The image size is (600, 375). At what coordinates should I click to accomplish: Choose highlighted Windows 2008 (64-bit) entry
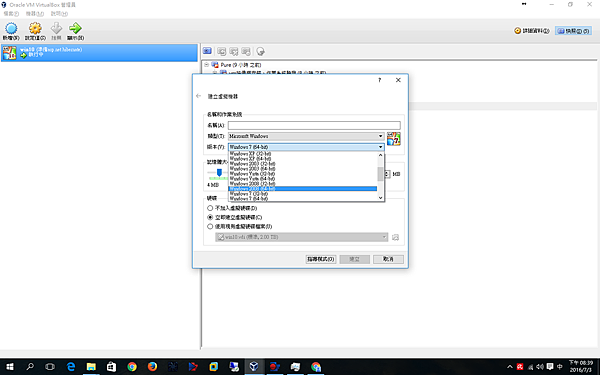click(303, 189)
